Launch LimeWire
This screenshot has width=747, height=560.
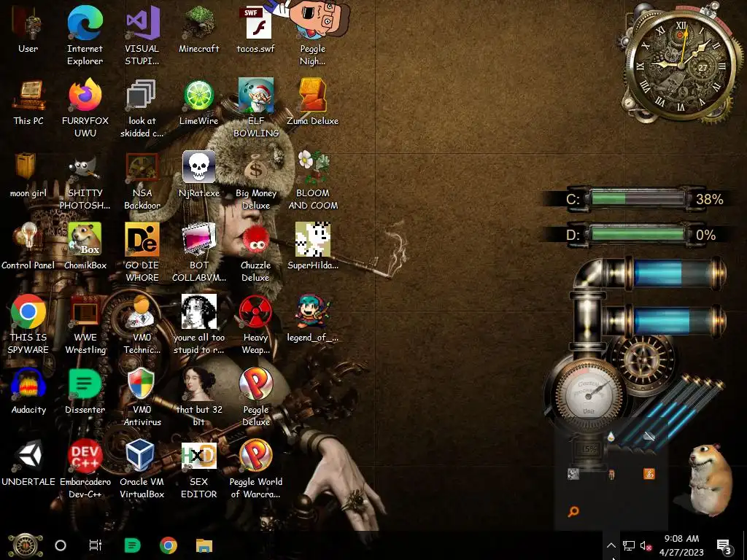pos(198,102)
